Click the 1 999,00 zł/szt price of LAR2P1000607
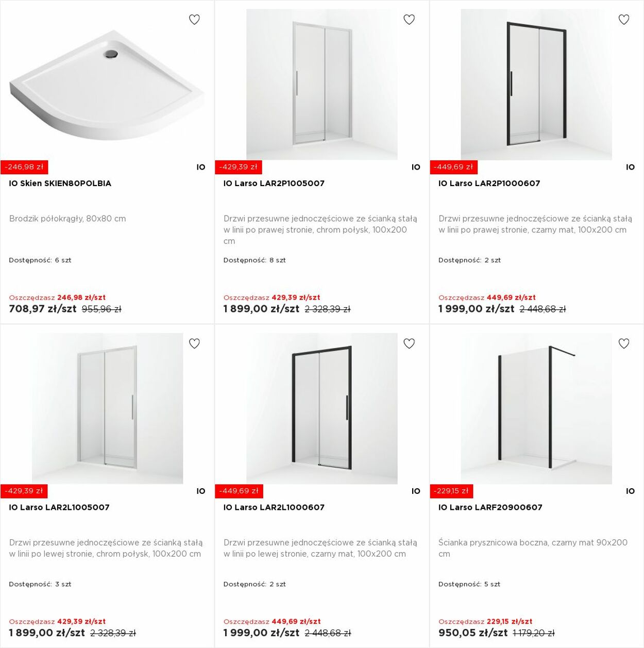This screenshot has height=648, width=644. [x=476, y=309]
